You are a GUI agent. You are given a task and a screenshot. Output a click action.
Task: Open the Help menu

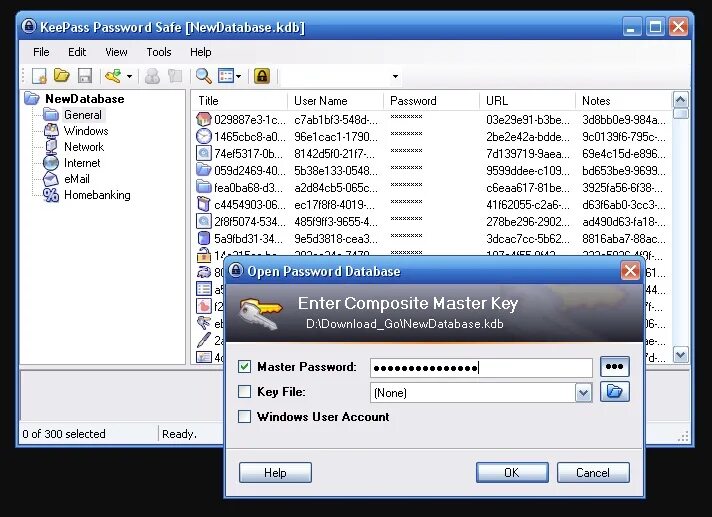pos(200,52)
